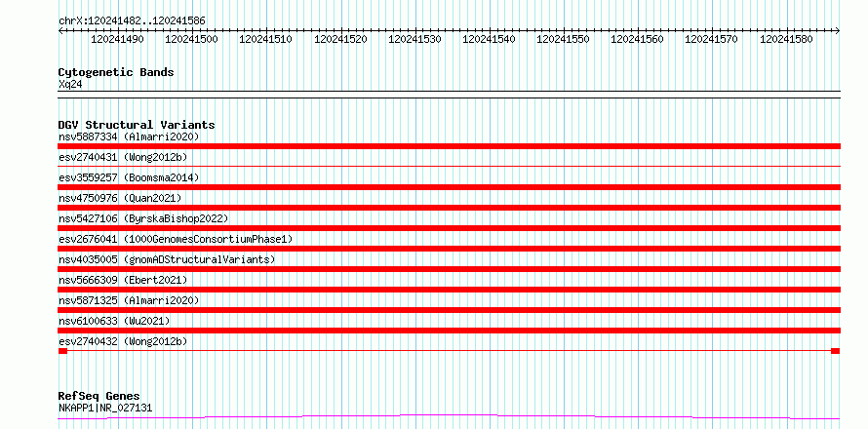
Task: Open esv3559257 (Boomsma2014) variant entry
Action: click(129, 177)
